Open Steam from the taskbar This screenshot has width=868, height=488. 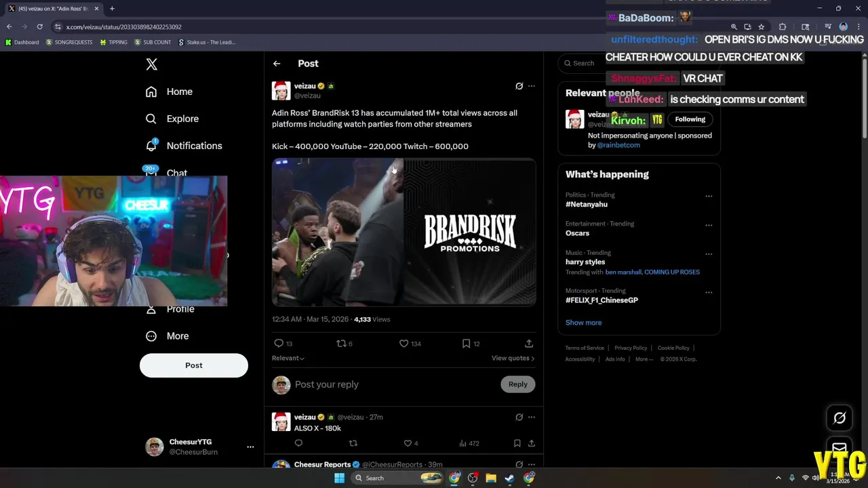(509, 478)
